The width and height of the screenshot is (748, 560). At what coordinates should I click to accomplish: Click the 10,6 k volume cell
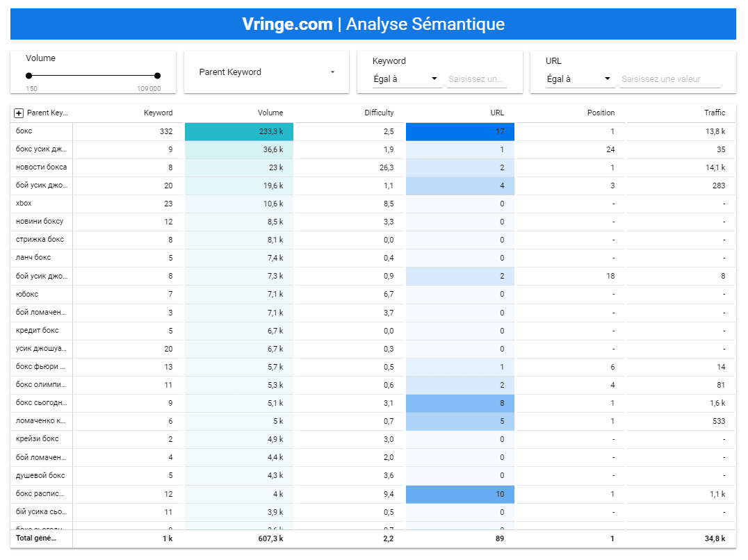pos(239,204)
